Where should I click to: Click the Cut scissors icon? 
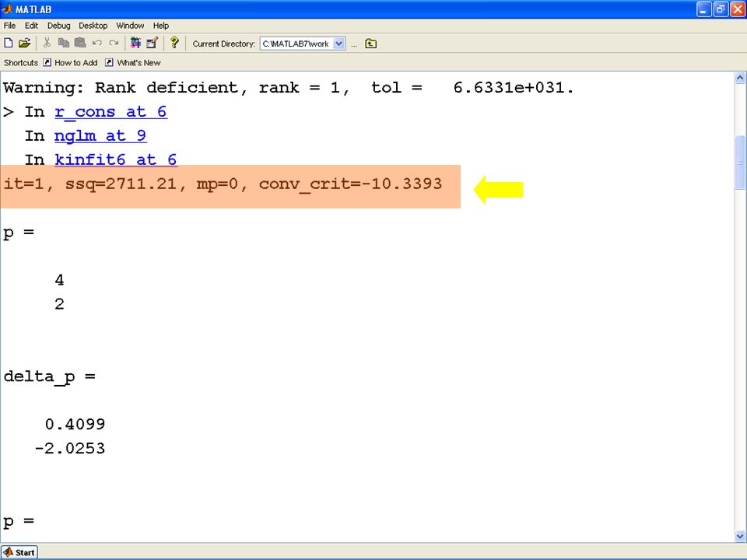coord(47,44)
